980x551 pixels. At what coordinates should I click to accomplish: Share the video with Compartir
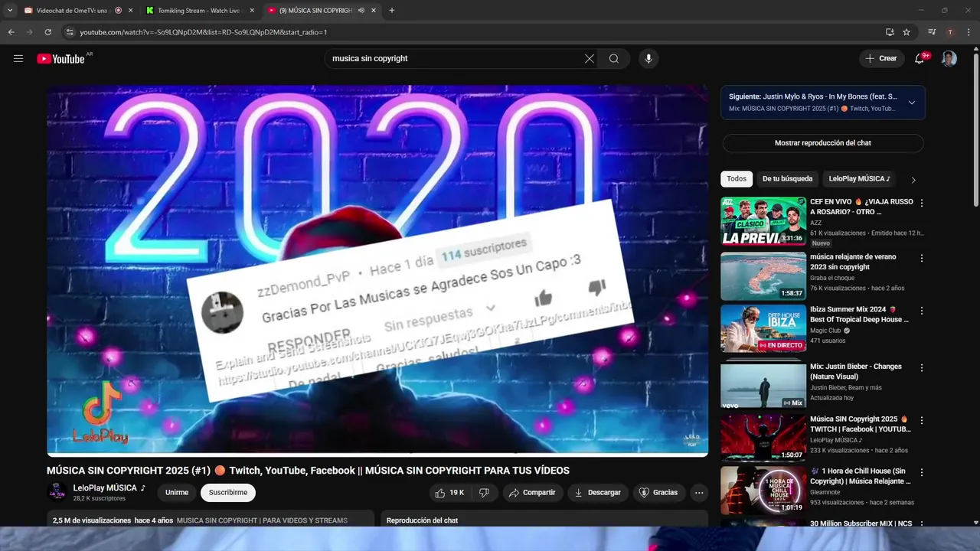[532, 493]
